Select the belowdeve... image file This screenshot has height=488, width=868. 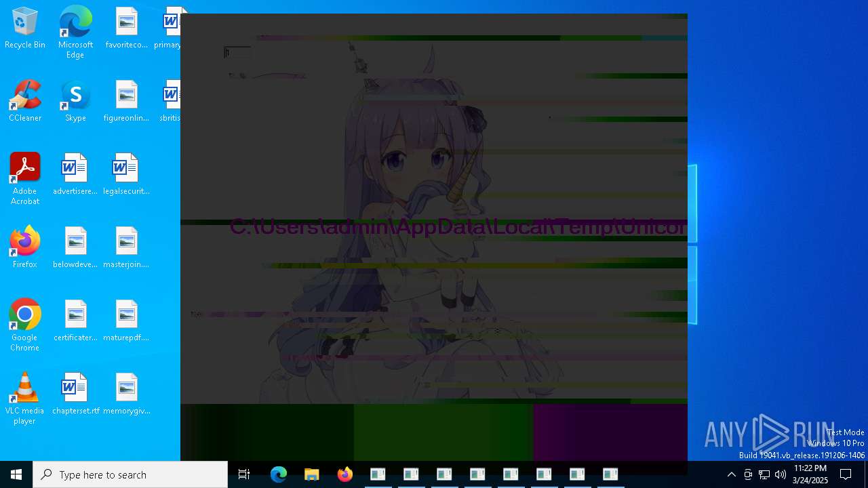tap(75, 248)
